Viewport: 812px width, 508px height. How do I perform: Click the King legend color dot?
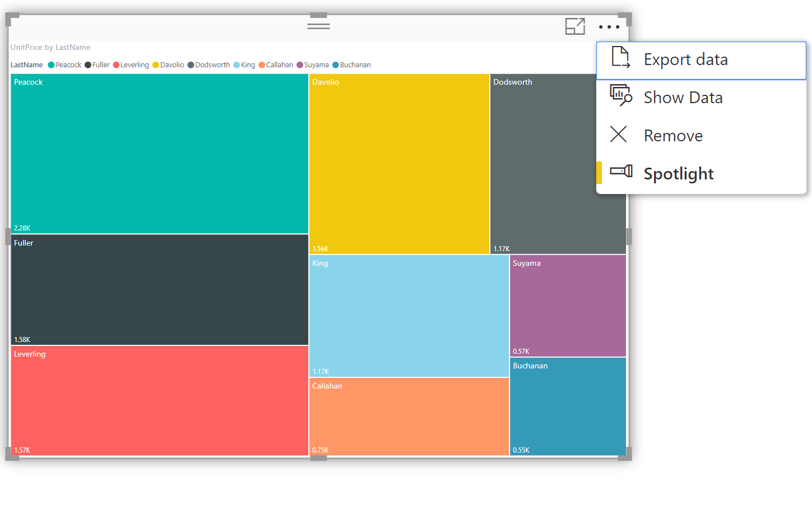click(236, 64)
